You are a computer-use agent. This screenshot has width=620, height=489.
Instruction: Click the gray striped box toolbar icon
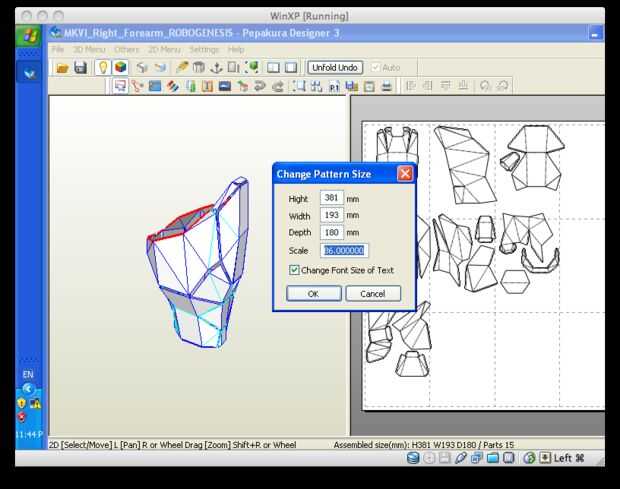tap(198, 68)
